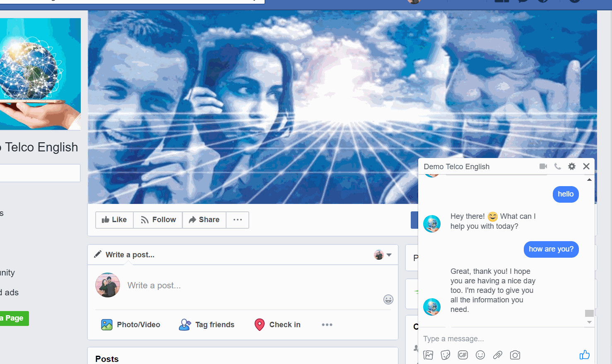Toggle Like on the page
The height and width of the screenshot is (364, 612).
[114, 220]
